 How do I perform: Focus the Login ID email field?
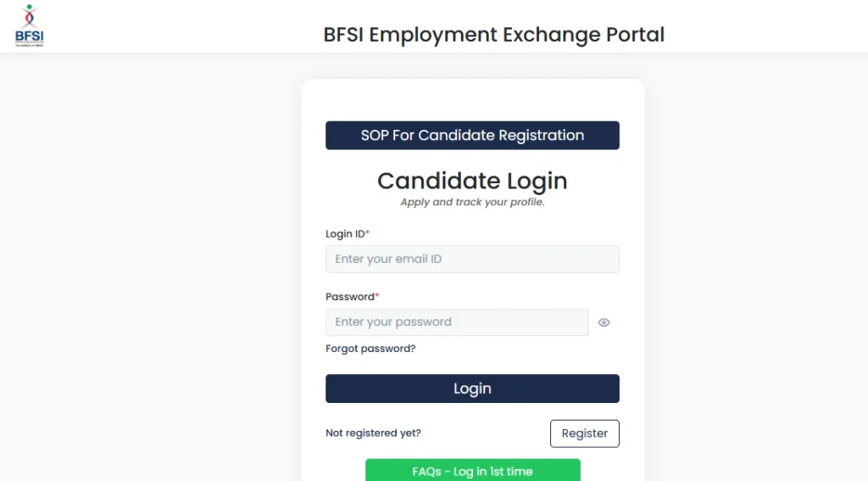click(472, 260)
